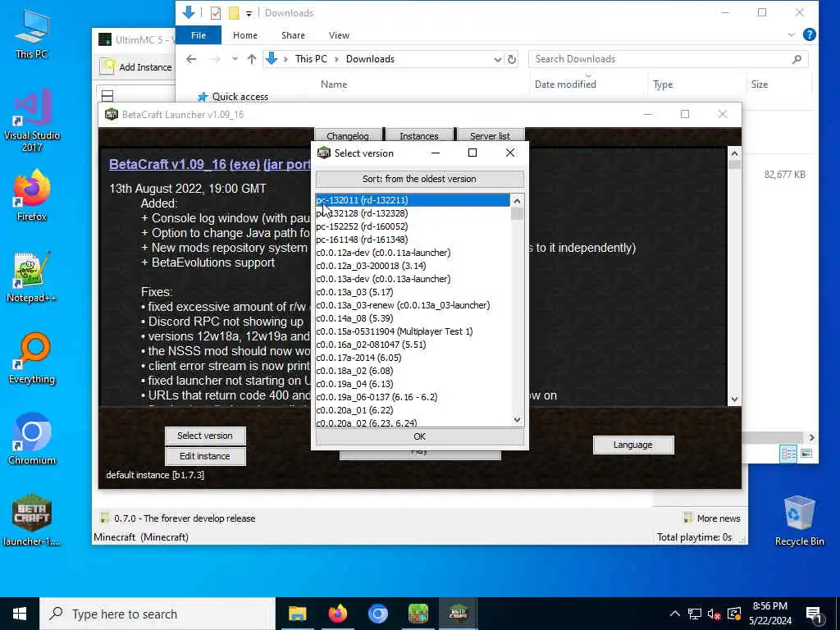Click changelog scrollbar down arrow

[734, 399]
